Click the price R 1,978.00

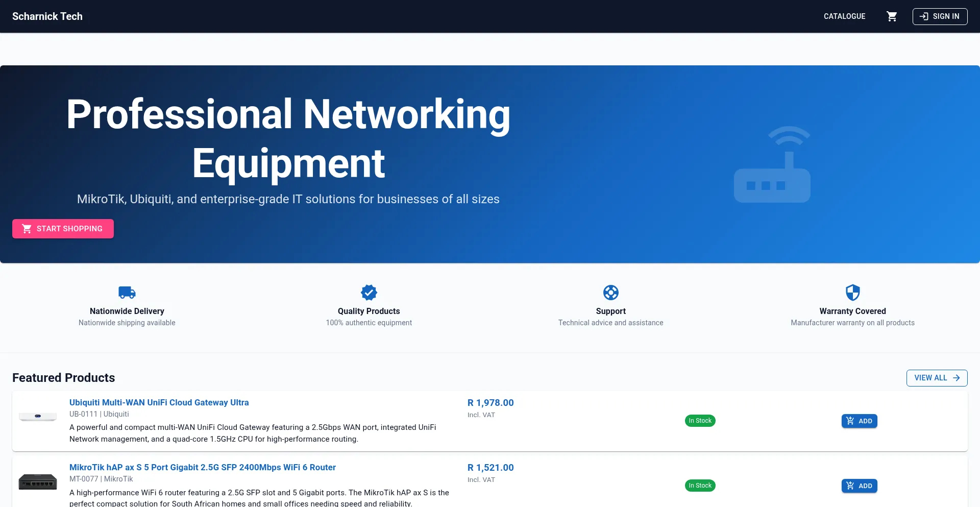[x=491, y=403]
